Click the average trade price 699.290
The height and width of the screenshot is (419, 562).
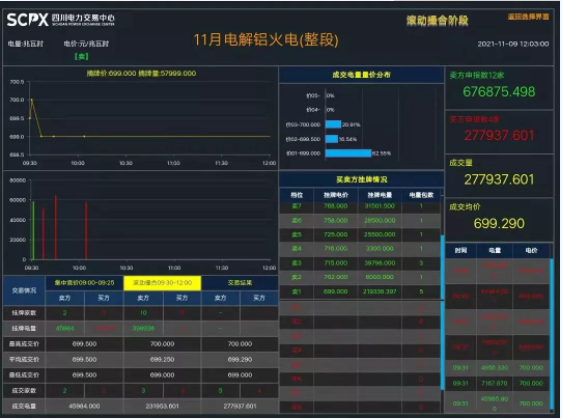pos(499,223)
